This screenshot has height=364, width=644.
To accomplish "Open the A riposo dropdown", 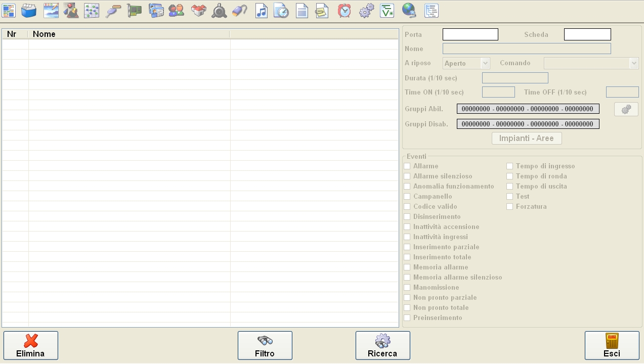I will click(466, 63).
